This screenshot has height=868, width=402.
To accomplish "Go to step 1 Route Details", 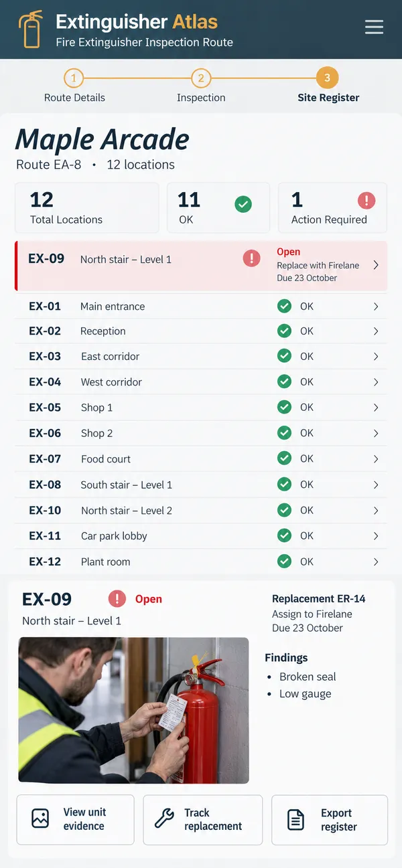I will click(x=74, y=86).
